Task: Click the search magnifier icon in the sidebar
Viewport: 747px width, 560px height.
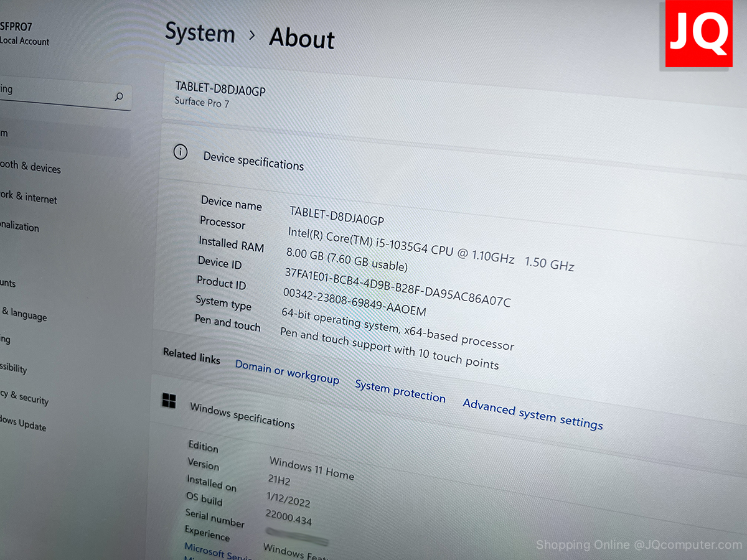Action: (119, 96)
